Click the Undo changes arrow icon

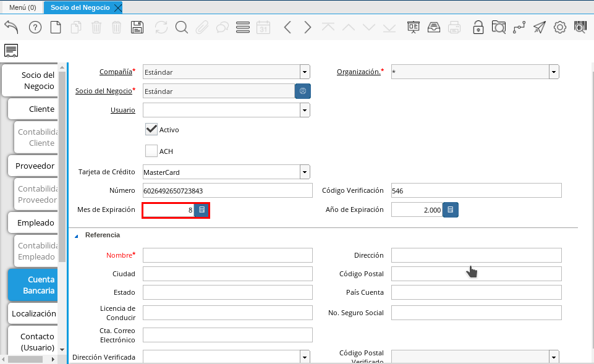(x=11, y=27)
